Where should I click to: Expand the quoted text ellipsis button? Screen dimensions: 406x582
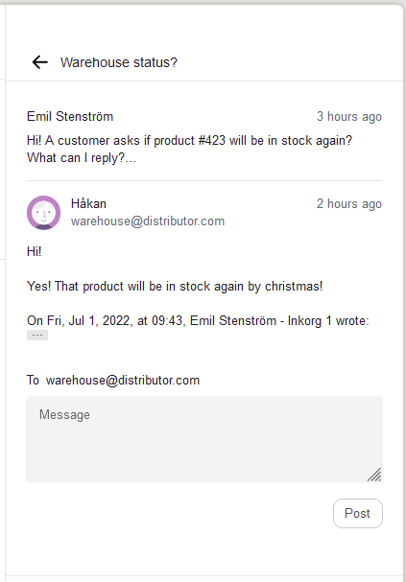tap(37, 336)
